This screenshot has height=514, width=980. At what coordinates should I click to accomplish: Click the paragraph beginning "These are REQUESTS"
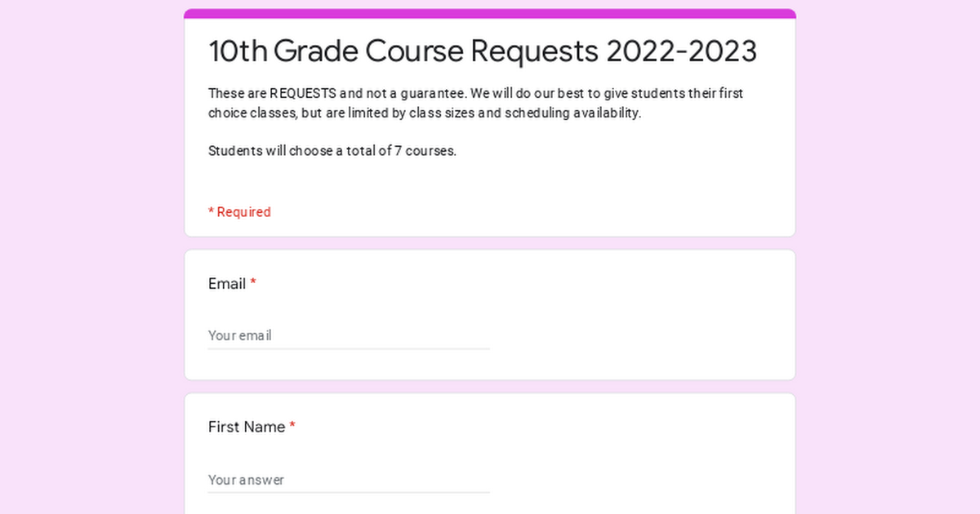pos(476,103)
